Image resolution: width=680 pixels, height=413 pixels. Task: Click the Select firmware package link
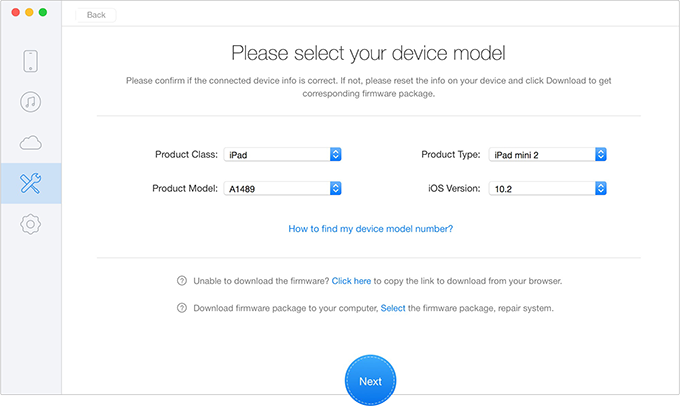[393, 308]
